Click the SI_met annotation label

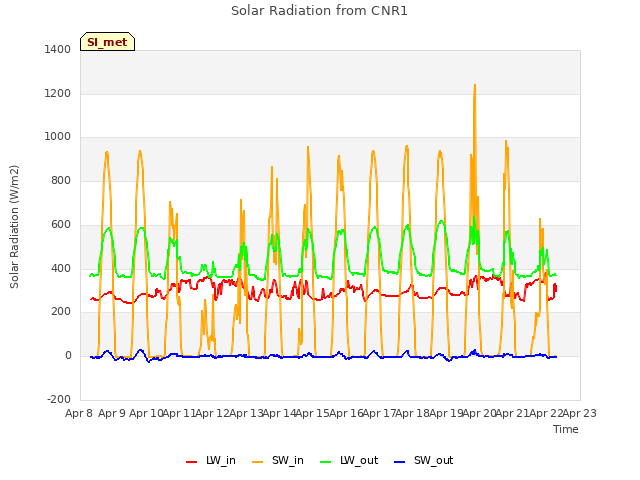(x=107, y=42)
